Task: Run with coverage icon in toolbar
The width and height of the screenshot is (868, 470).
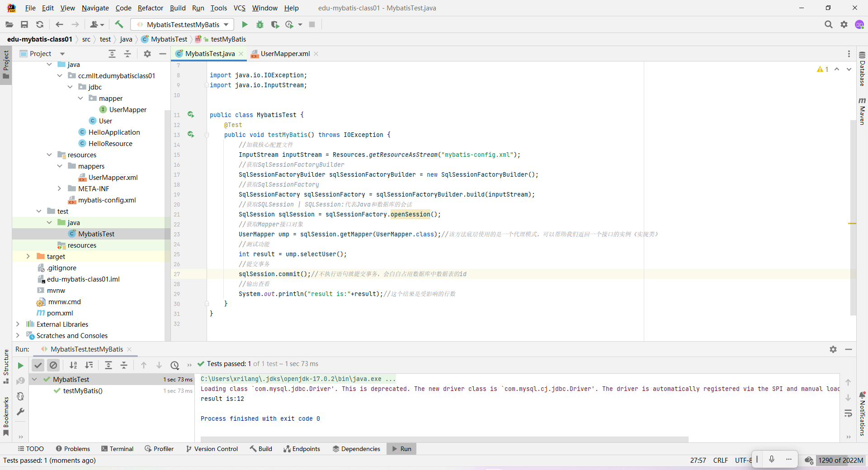Action: [x=275, y=24]
